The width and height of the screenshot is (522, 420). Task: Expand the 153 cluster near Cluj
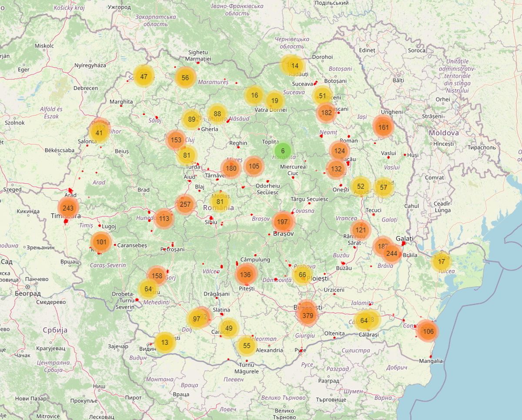pos(176,140)
